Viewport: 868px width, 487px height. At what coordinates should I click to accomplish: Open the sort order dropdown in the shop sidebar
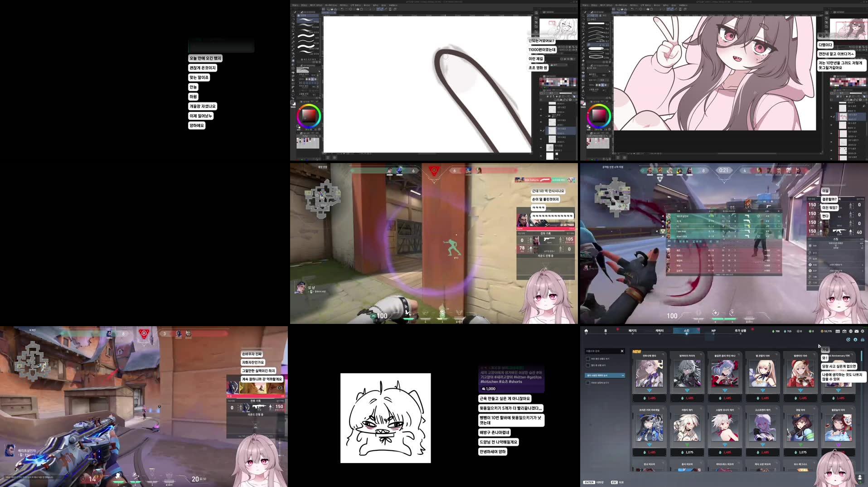605,376
